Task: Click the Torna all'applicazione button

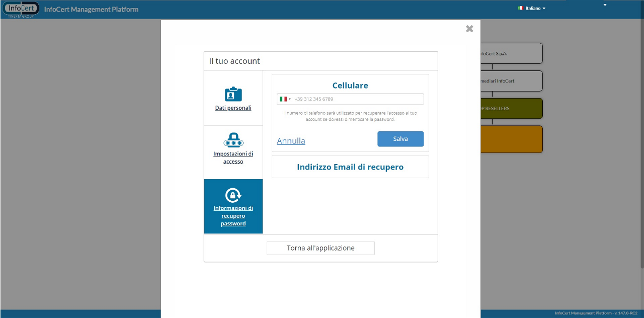Action: click(320, 248)
